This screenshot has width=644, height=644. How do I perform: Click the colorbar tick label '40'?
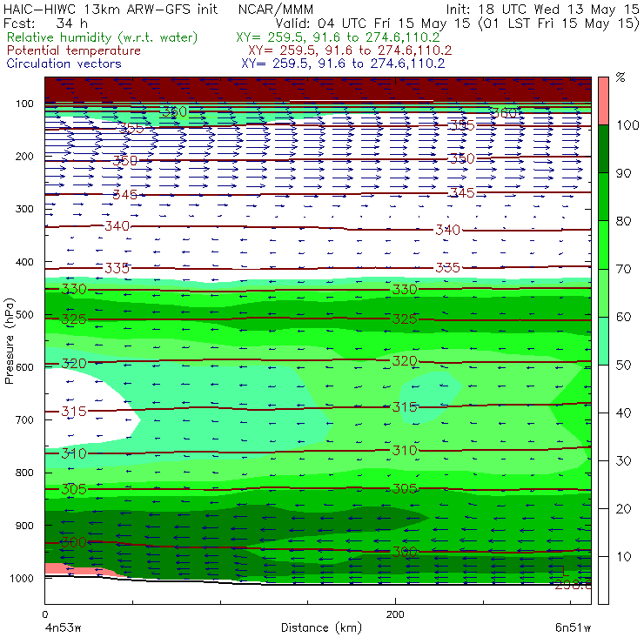point(623,413)
